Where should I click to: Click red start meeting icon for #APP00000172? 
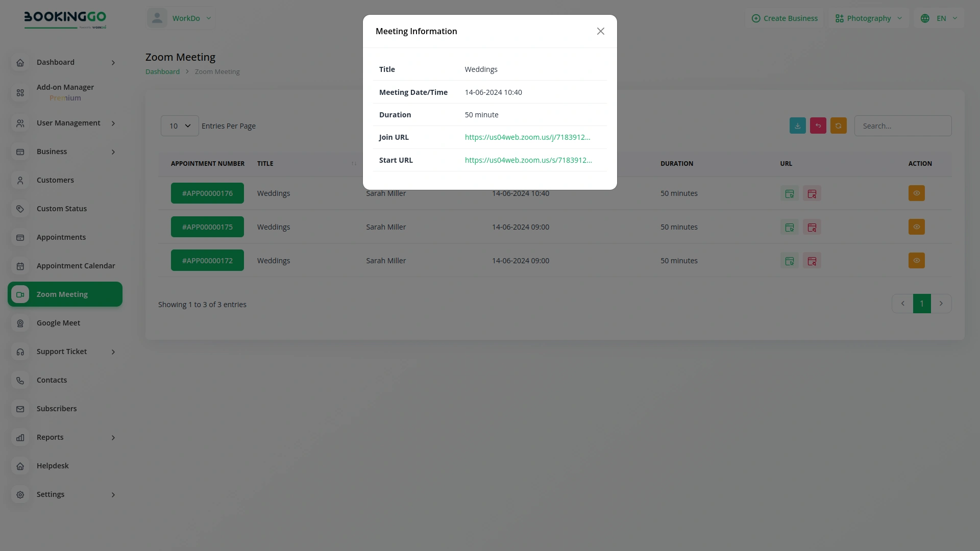click(x=812, y=261)
